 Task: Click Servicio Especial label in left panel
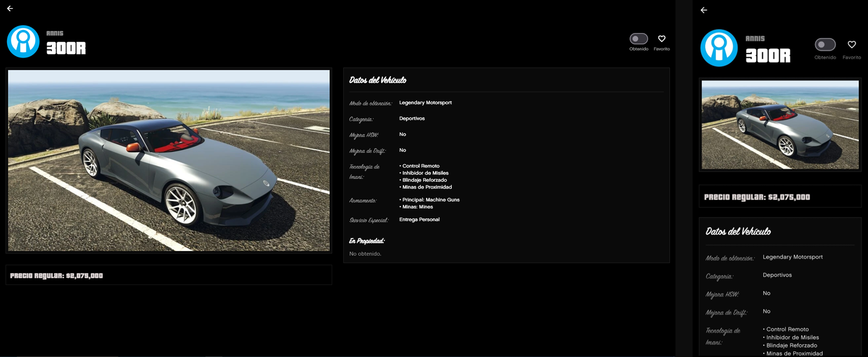[x=368, y=221]
